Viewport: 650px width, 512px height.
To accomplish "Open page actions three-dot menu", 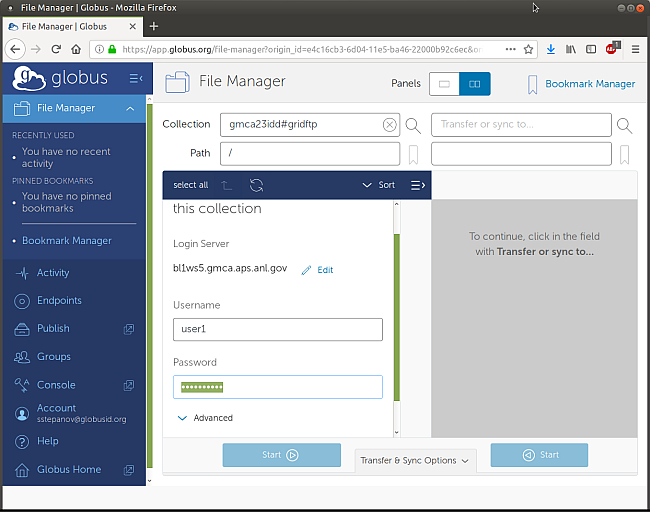I will pyautogui.click(x=511, y=50).
